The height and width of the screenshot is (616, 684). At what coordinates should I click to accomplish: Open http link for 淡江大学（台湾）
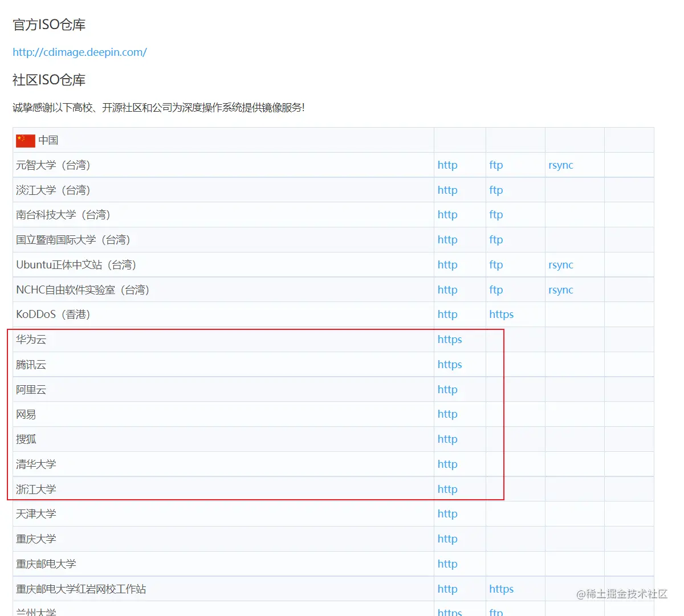(x=447, y=190)
